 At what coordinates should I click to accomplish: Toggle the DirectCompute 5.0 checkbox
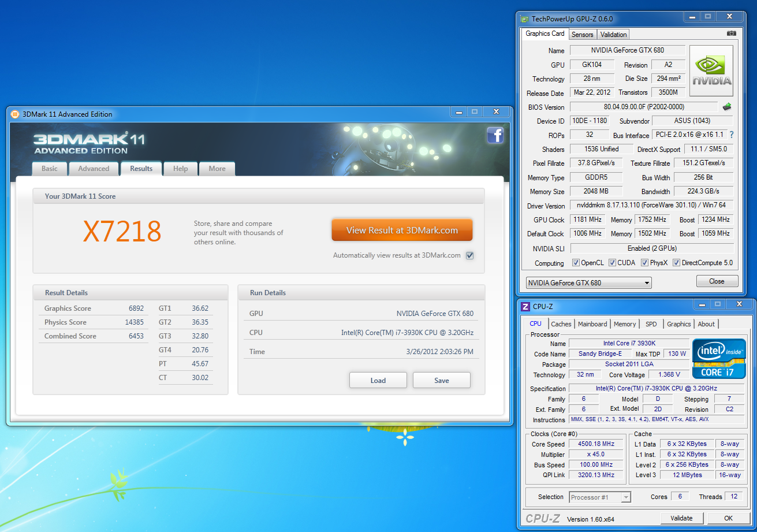coord(676,263)
